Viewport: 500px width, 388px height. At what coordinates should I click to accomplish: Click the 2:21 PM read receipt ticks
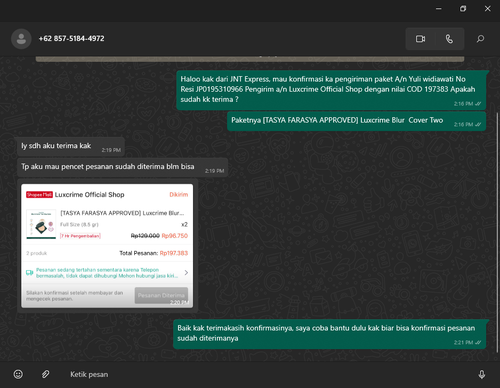pos(478,342)
